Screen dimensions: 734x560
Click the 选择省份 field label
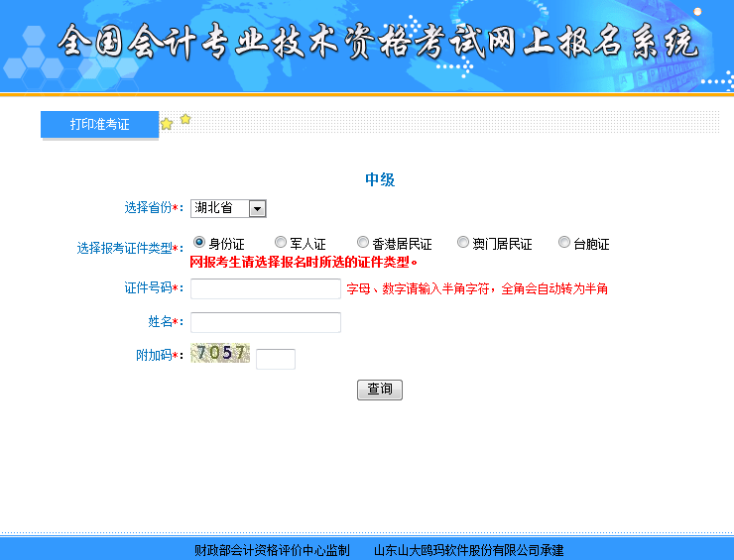148,208
